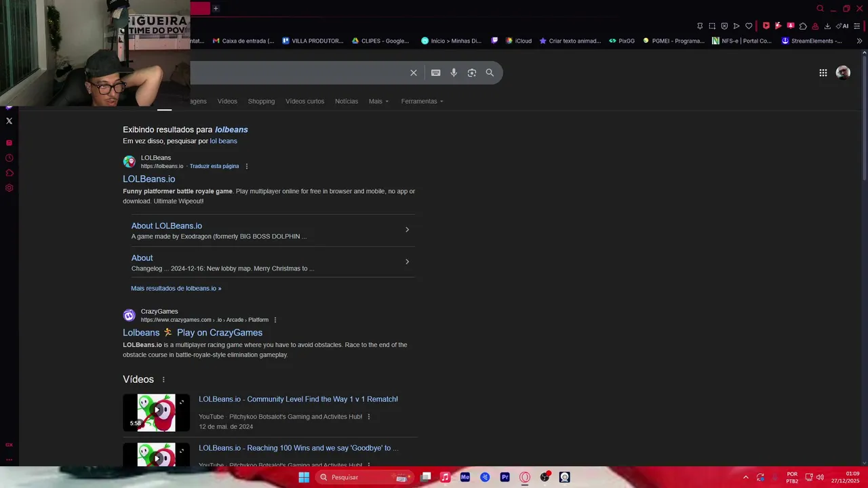Open Settings gear in Opera sidebar
Image resolution: width=868 pixels, height=488 pixels.
pos(9,188)
